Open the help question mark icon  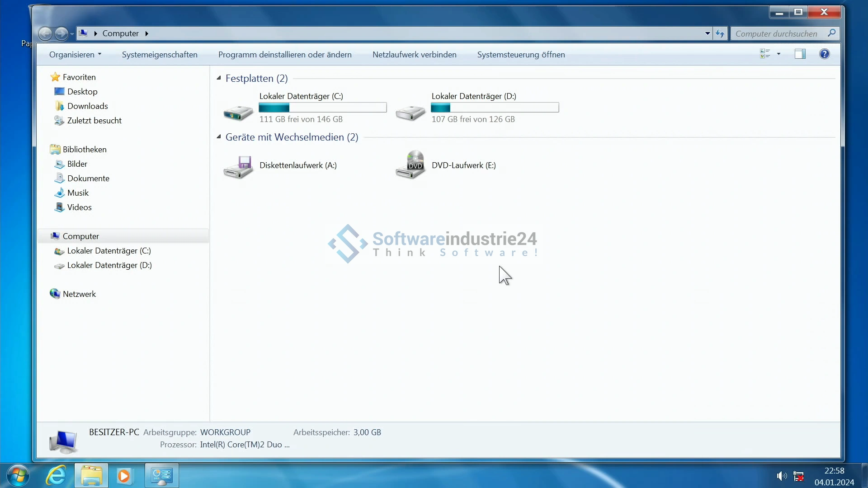tap(824, 54)
